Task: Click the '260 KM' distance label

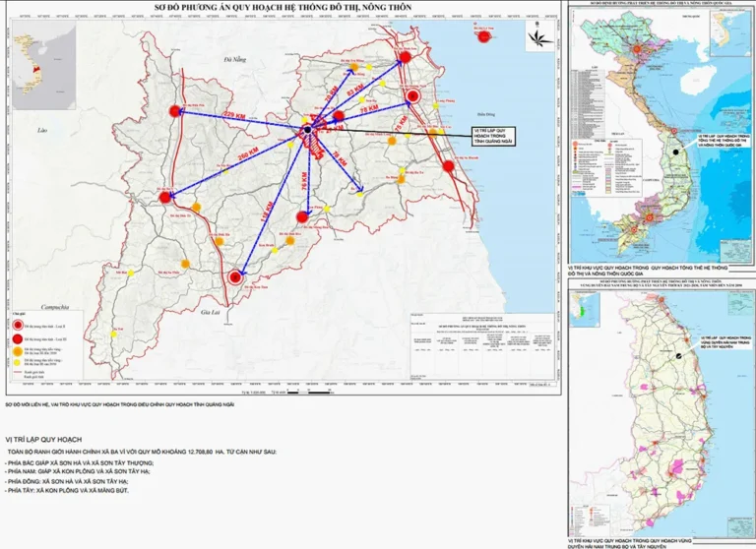Action: [248, 154]
